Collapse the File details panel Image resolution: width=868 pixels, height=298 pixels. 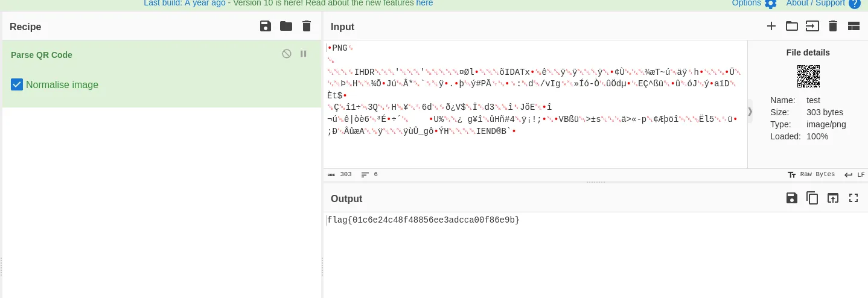(x=750, y=111)
